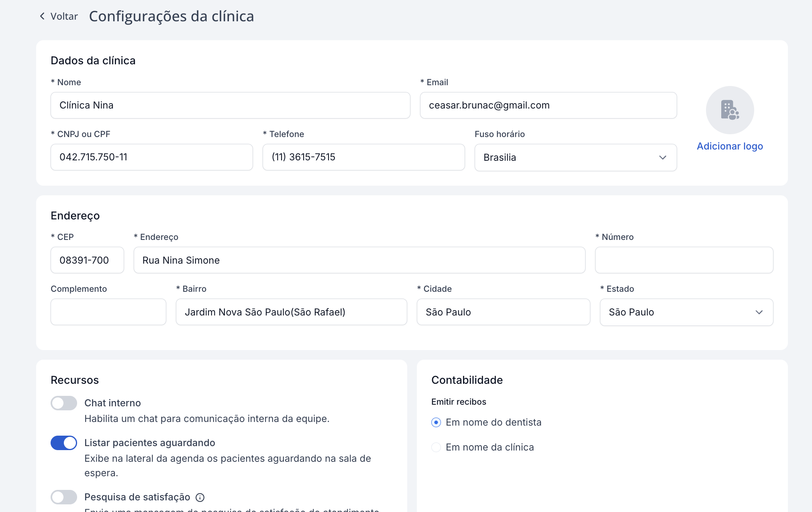The image size is (812, 512).
Task: Click the CEP input field
Action: pos(87,260)
